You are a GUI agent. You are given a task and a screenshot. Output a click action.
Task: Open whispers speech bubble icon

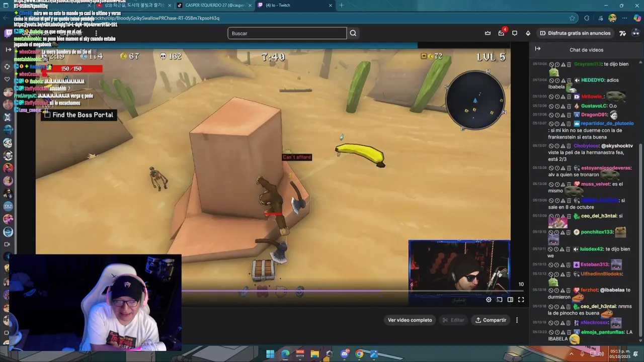pyautogui.click(x=515, y=33)
